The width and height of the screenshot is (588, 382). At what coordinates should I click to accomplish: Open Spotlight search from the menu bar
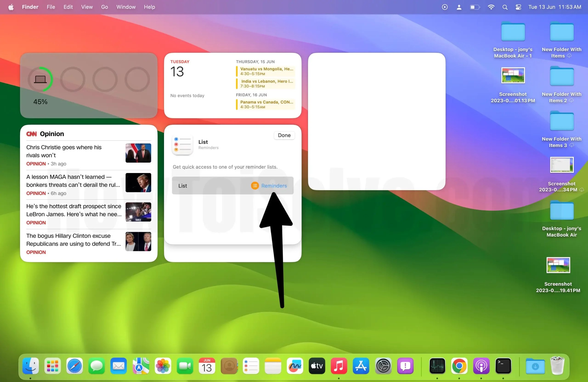[x=505, y=7]
